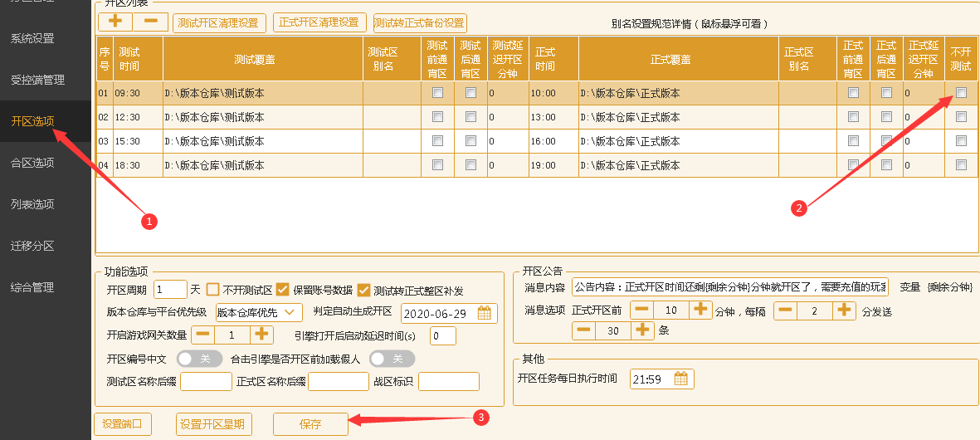Toggle the 开区编号中文 switch

click(199, 359)
